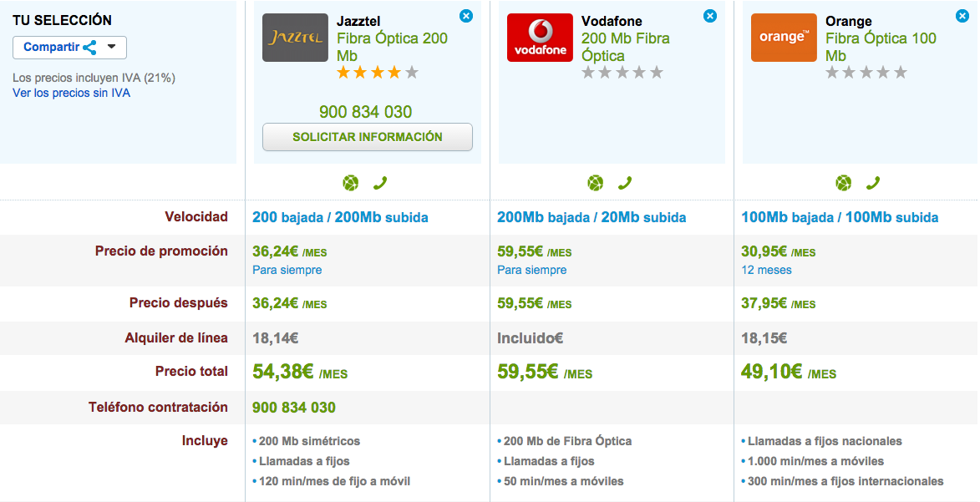
Task: Click the 'Alquiler de línea' row label
Action: coord(176,338)
